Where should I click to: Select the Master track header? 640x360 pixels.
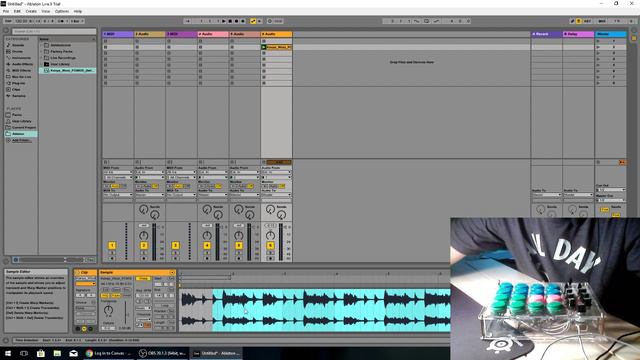[x=611, y=34]
